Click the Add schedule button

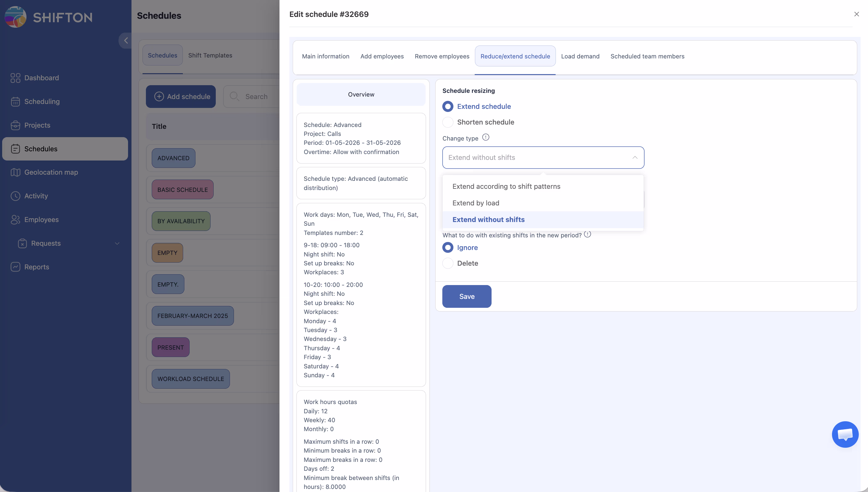click(181, 97)
